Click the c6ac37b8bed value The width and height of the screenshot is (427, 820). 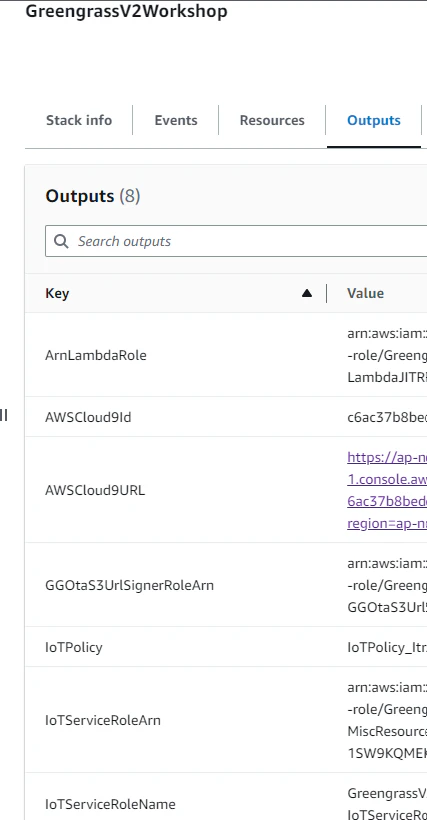[x=387, y=417]
